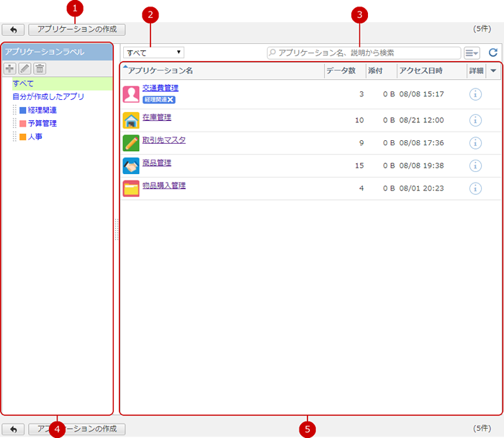
Task: Open the detail info icon for 商品管理
Action: 475,165
